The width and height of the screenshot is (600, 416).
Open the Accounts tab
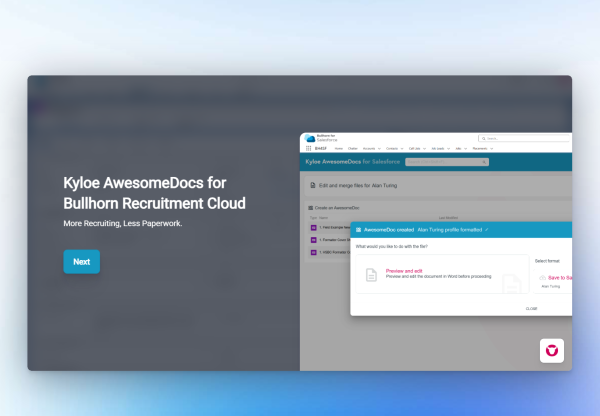pyautogui.click(x=369, y=148)
